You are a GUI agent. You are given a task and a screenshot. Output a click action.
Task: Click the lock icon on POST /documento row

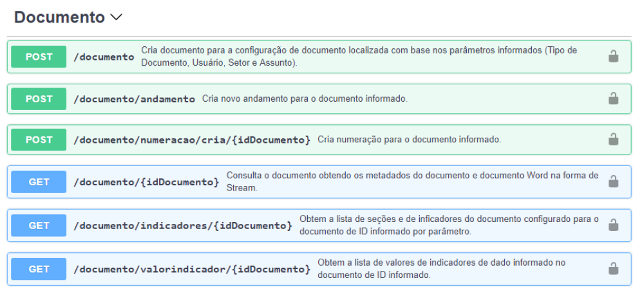pos(614,57)
